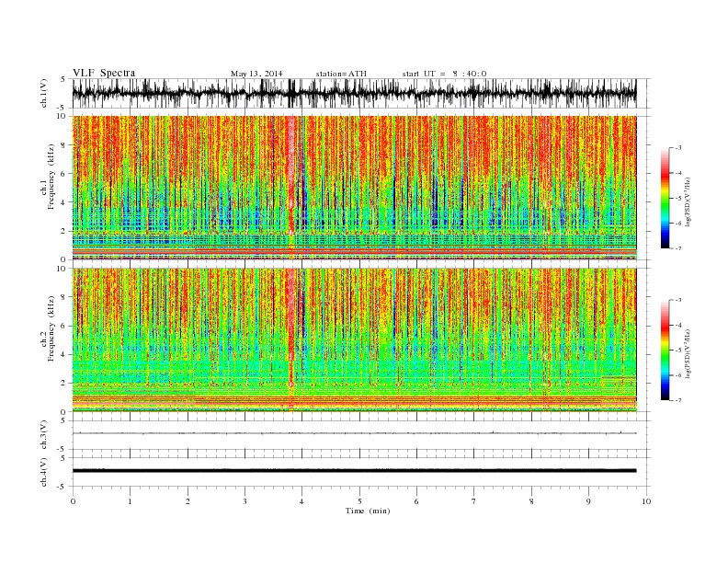Image resolution: width=728 pixels, height=563 pixels.
Task: Click time axis tick label '4'
Action: 301,501
